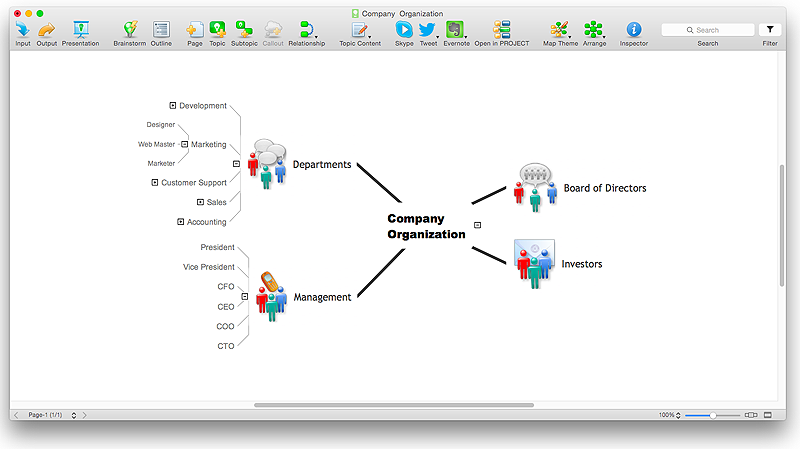Click fit-to-width view icon in status bar

coord(751,415)
